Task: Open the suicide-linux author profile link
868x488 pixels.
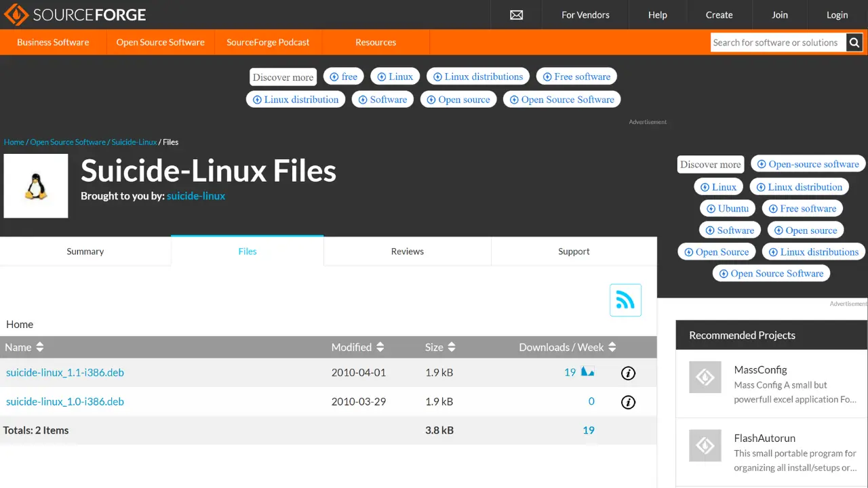Action: (196, 196)
